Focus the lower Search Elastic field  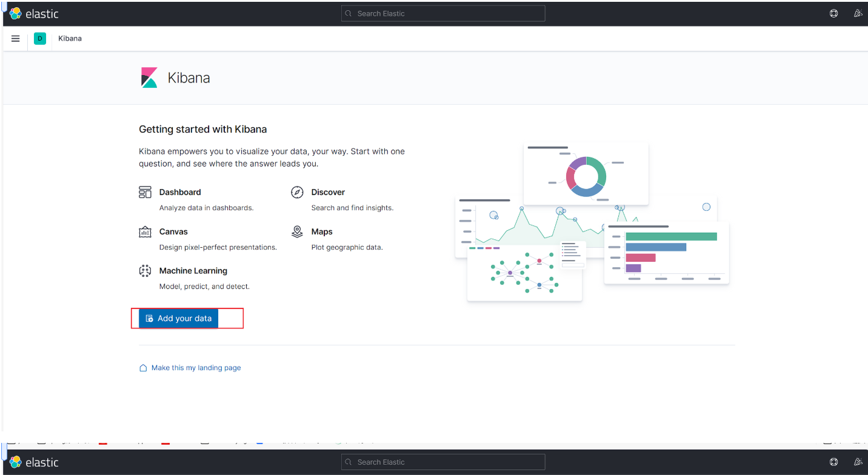(x=443, y=462)
